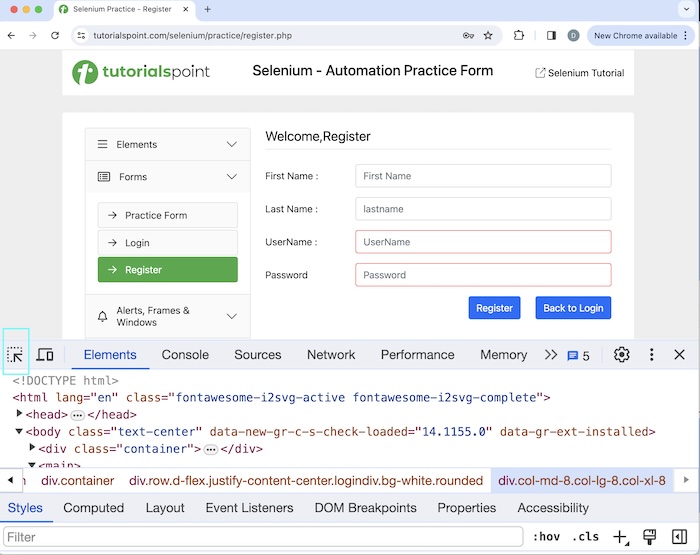
Task: Click the blue Register button
Action: click(494, 308)
